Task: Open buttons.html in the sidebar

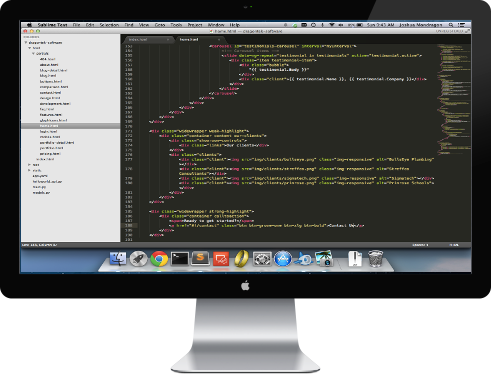Action: 51,81
